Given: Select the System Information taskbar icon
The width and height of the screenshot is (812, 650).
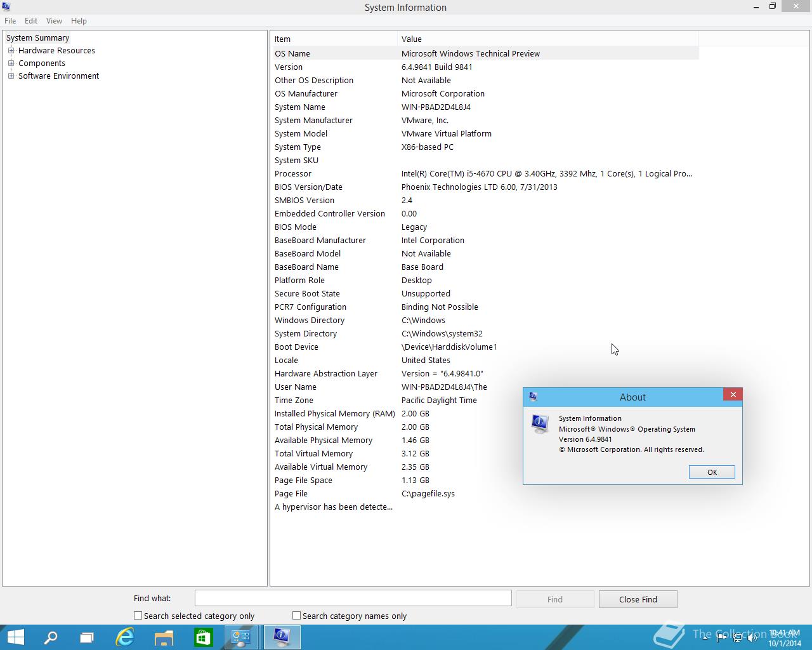Looking at the screenshot, I should tap(281, 637).
